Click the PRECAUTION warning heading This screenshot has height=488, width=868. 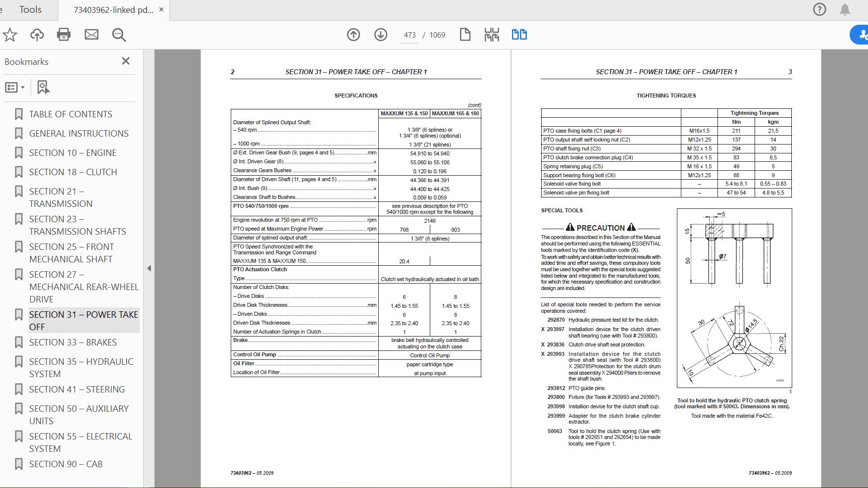(x=601, y=228)
